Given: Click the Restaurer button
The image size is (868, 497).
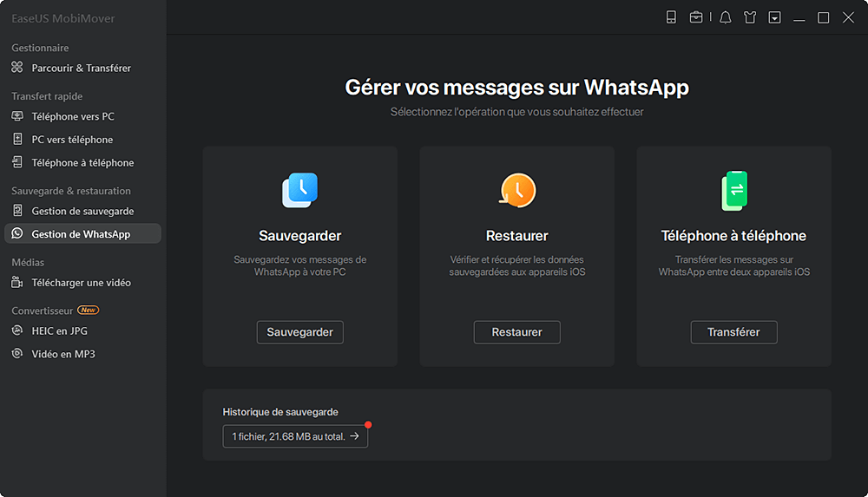Looking at the screenshot, I should (x=517, y=332).
